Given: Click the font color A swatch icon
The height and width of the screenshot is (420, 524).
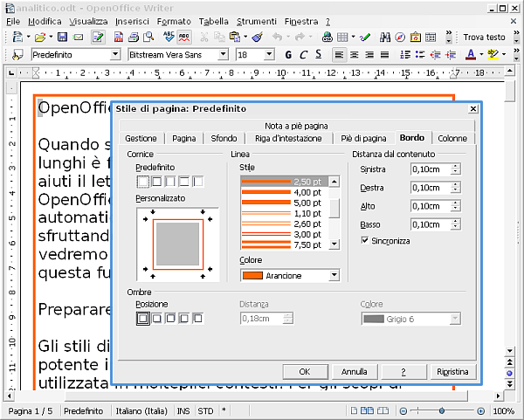Looking at the screenshot, I should 471,54.
